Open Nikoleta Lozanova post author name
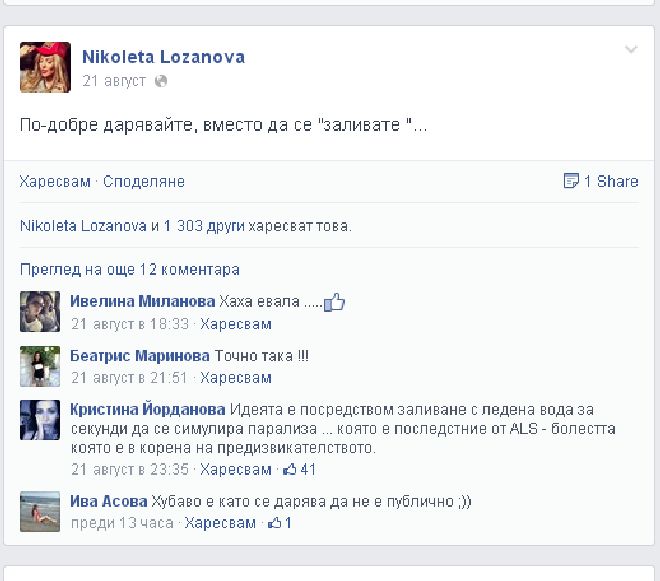This screenshot has width=660, height=581. [163, 57]
